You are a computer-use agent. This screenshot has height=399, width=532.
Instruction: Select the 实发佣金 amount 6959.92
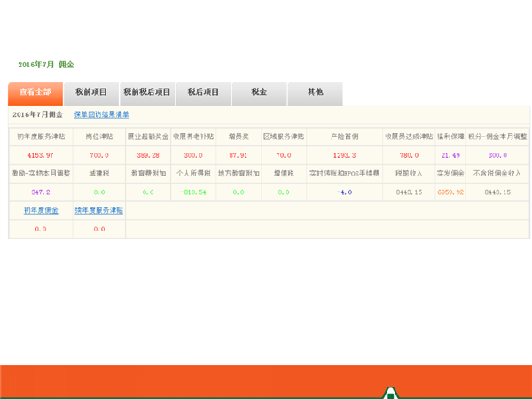(x=450, y=192)
